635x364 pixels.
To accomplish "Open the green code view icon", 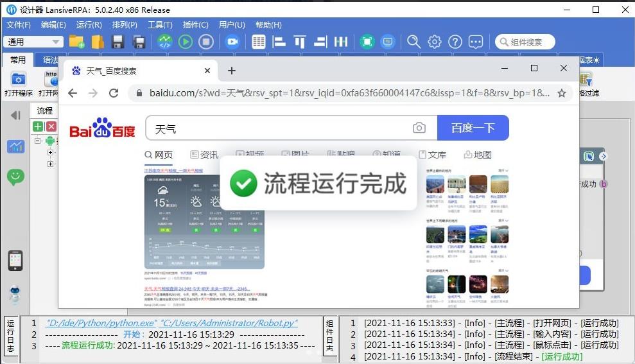I will pyautogui.click(x=165, y=42).
